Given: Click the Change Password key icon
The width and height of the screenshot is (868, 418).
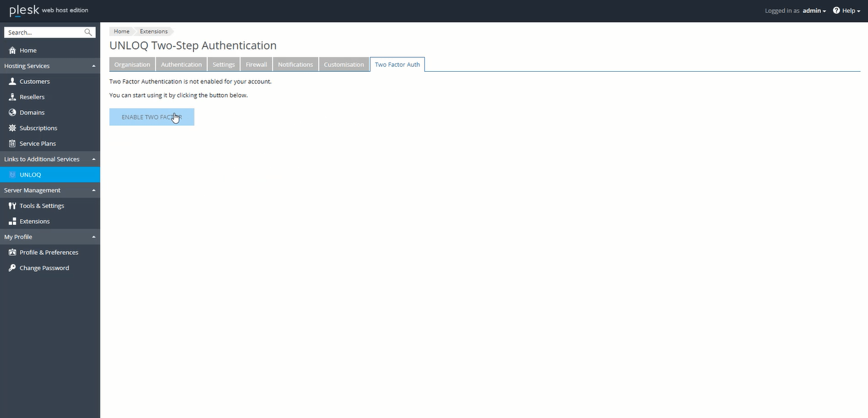Looking at the screenshot, I should pyautogui.click(x=12, y=268).
